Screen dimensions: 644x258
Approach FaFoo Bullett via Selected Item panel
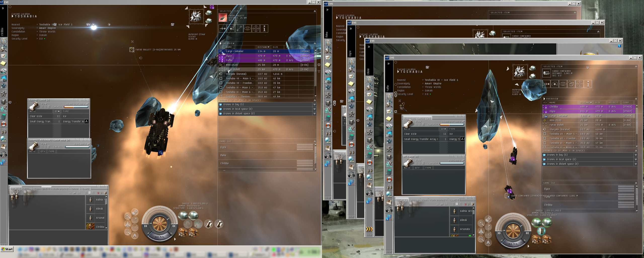coord(223,28)
